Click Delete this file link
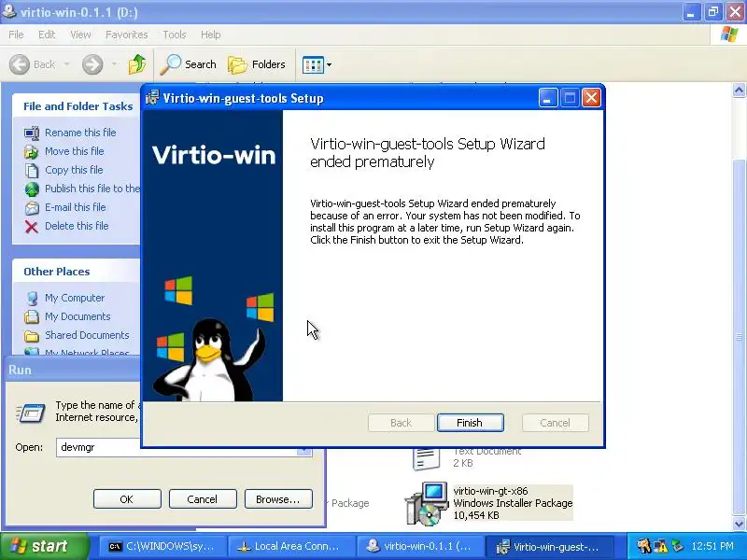 pyautogui.click(x=77, y=226)
